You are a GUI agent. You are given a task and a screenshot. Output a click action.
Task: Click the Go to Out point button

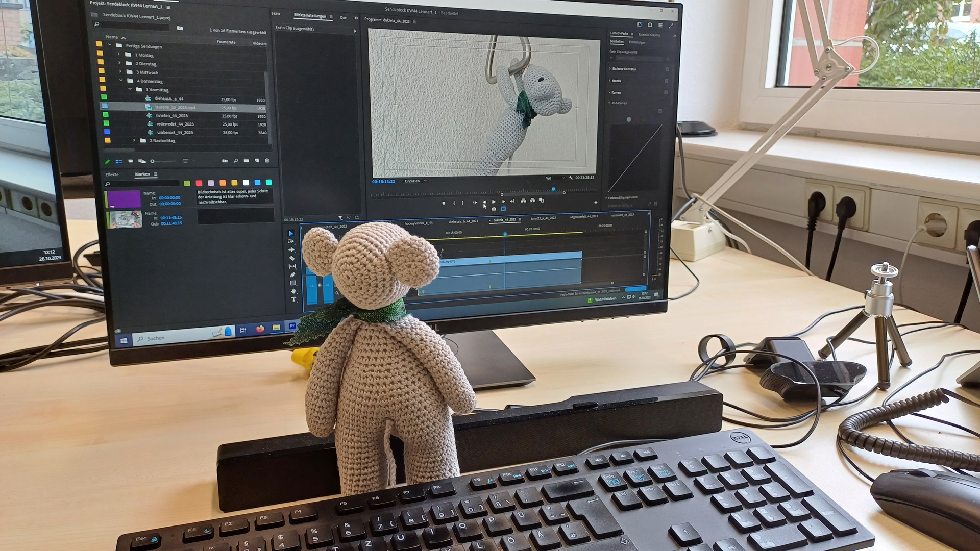coord(512,201)
